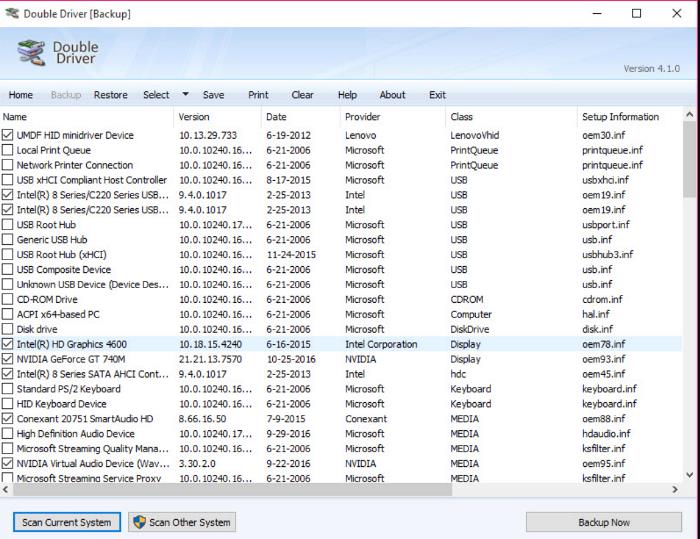Image resolution: width=700 pixels, height=539 pixels.
Task: Click the vertical scrollbar down arrow
Action: point(689,475)
